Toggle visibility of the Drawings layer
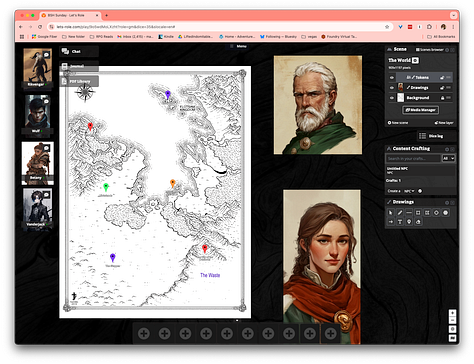The height and width of the screenshot is (364, 474). (392, 88)
